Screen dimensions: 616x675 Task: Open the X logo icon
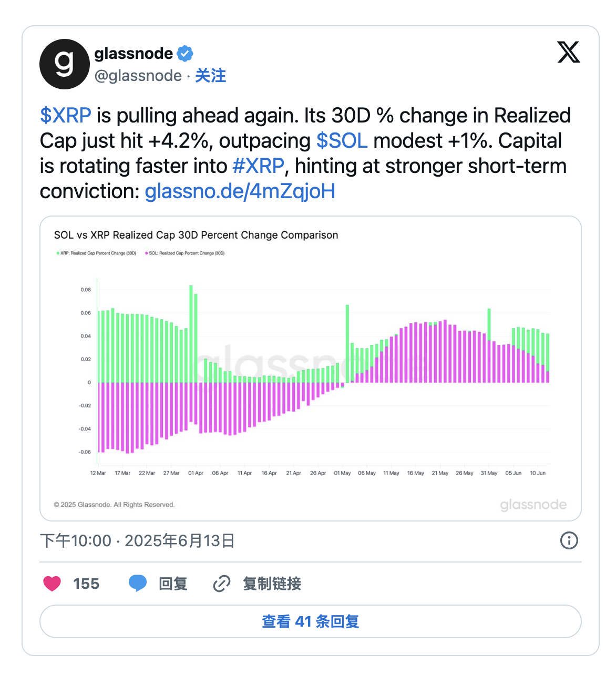[569, 52]
